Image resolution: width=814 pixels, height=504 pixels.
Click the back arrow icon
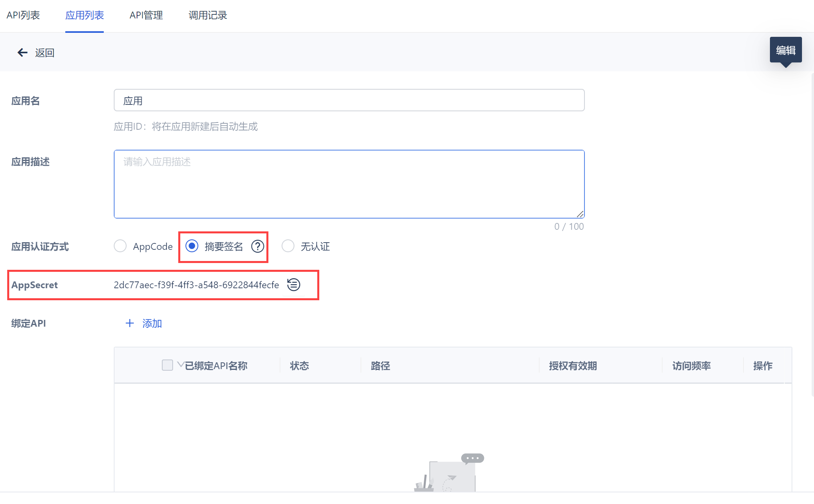(22, 52)
